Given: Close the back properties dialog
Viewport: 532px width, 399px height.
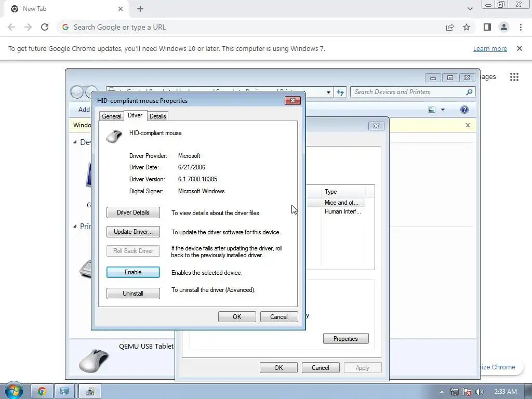Looking at the screenshot, I should (x=376, y=126).
